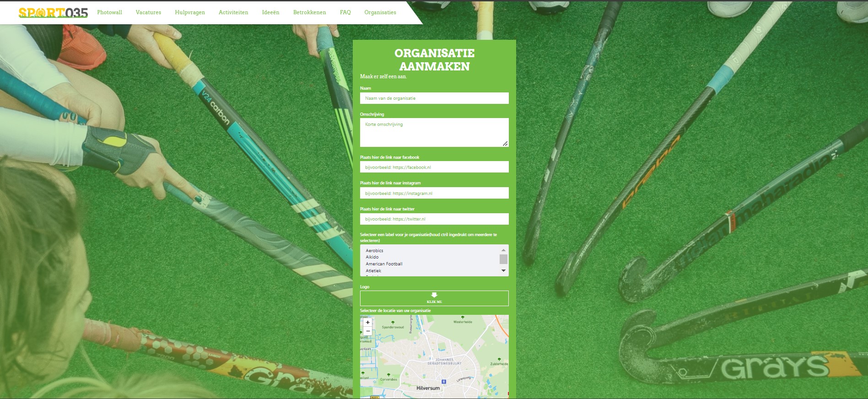Focus the Korte omschrijving text area

pos(434,133)
